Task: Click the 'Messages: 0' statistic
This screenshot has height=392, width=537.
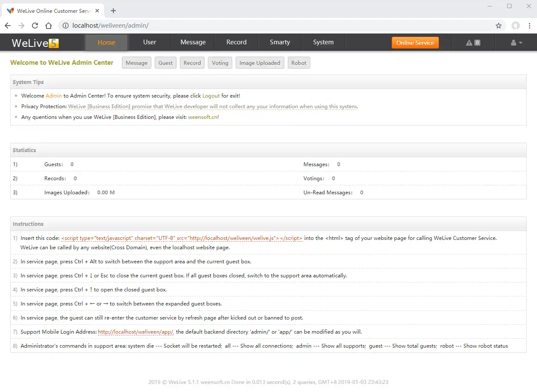Action: pyautogui.click(x=322, y=164)
